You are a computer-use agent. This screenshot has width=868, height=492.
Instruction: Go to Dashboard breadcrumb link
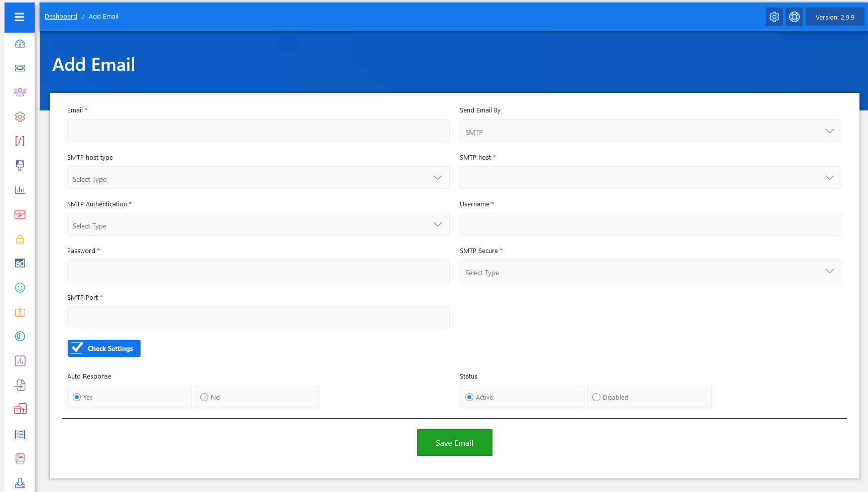coord(61,17)
